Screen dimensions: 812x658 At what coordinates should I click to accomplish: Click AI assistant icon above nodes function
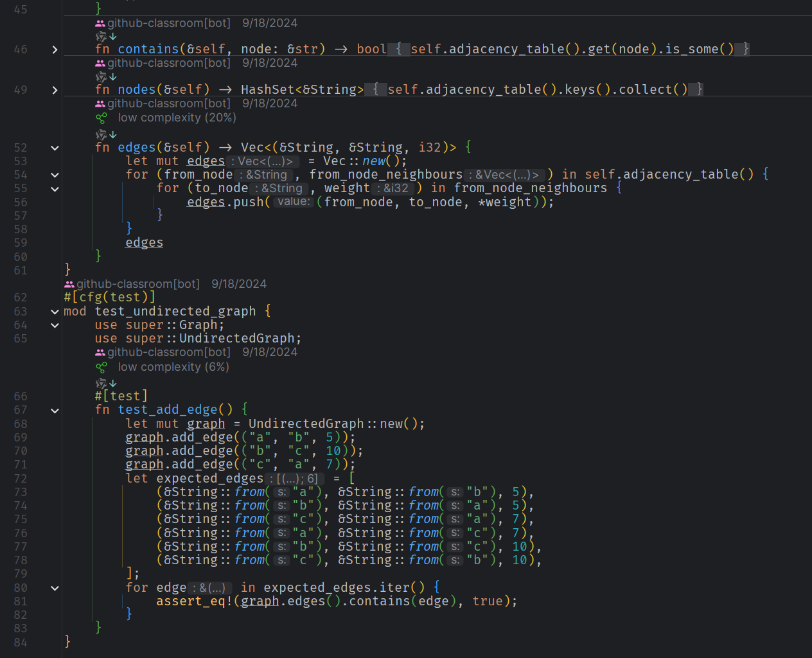coord(101,77)
